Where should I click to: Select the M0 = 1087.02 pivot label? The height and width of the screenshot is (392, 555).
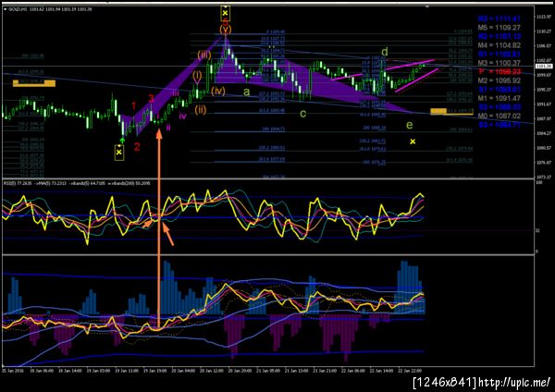tap(499, 116)
